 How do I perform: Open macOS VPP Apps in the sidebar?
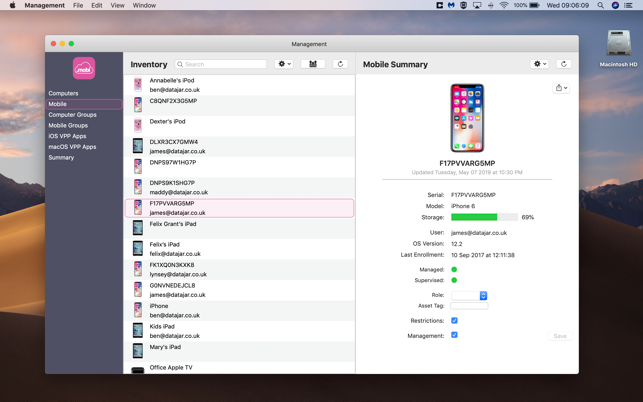(x=72, y=146)
